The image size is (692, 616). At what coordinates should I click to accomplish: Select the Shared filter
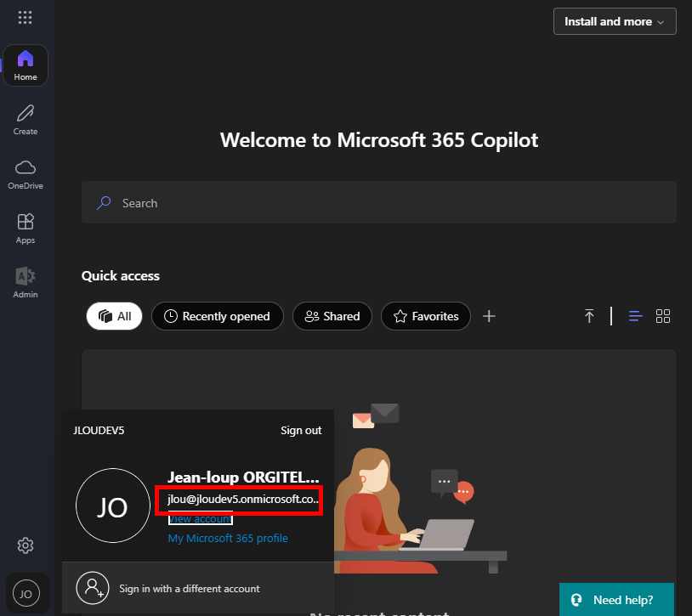pos(332,316)
